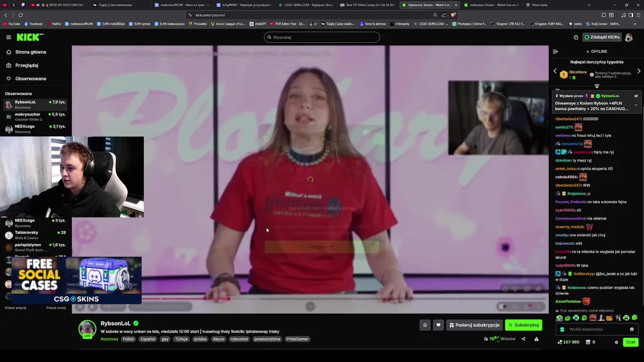The image size is (644, 362).
Task: Click the Rozmowy category link
Action: point(109,339)
